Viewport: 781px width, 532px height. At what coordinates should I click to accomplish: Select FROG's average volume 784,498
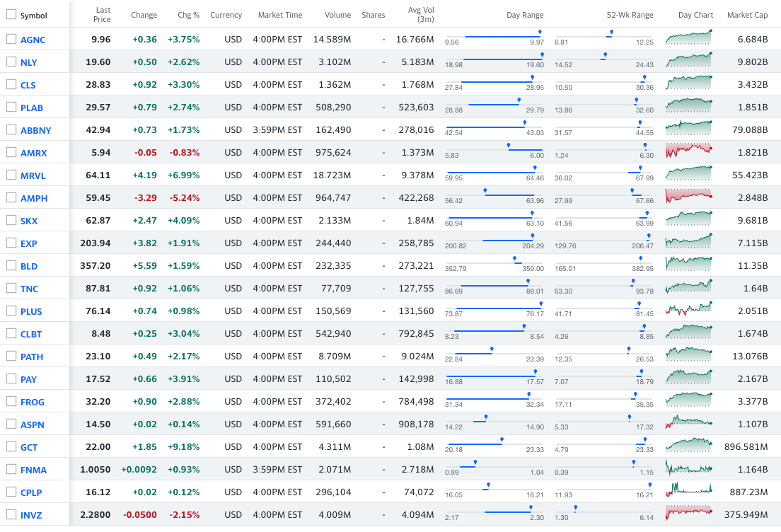pos(417,402)
